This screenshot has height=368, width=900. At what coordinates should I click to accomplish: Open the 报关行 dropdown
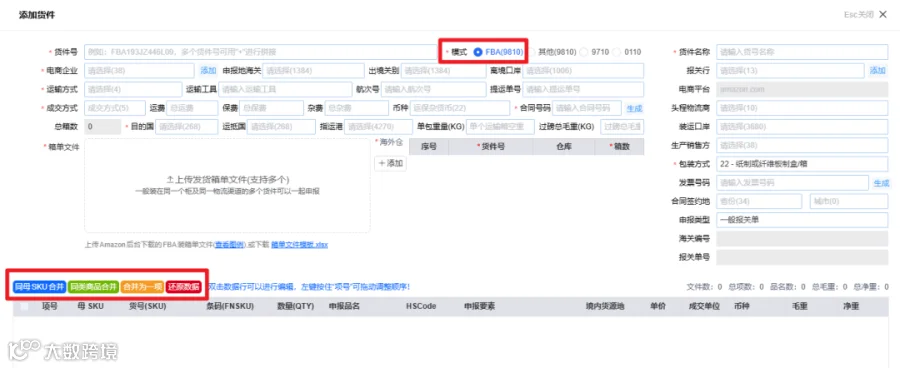pyautogui.click(x=790, y=71)
